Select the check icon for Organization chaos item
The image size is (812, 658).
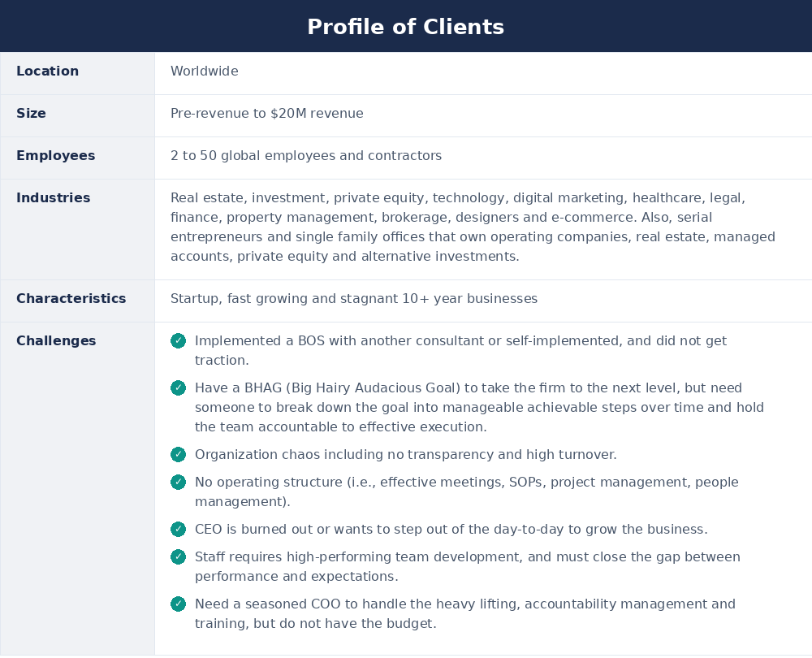coord(178,454)
